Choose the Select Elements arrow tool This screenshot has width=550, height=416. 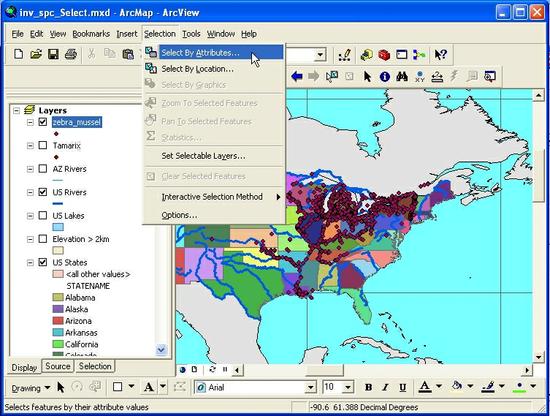tap(367, 76)
